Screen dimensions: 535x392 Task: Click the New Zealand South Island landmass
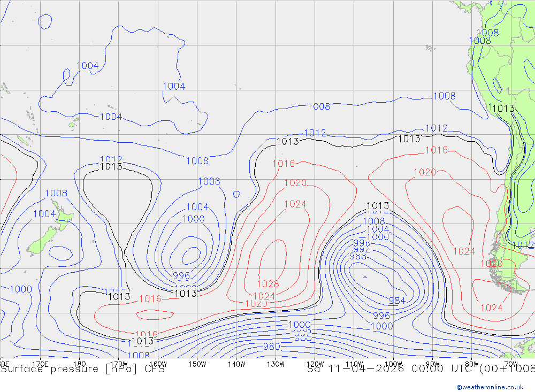(42, 241)
